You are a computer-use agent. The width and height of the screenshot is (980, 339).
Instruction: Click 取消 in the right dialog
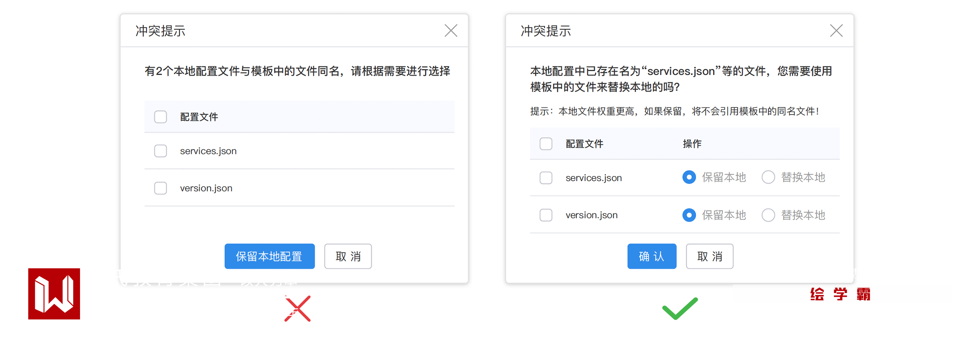click(x=709, y=256)
